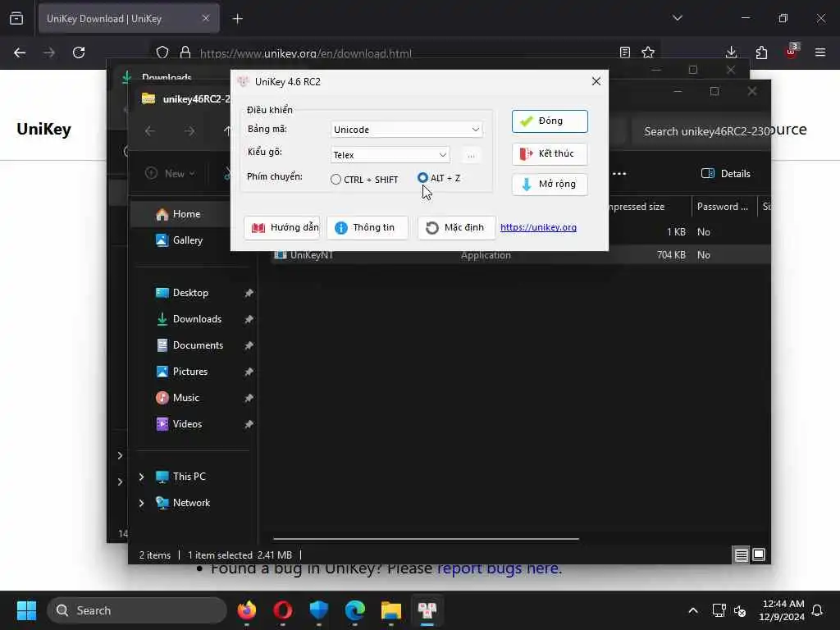Sort by Password column header
The width and height of the screenshot is (840, 630).
point(723,207)
